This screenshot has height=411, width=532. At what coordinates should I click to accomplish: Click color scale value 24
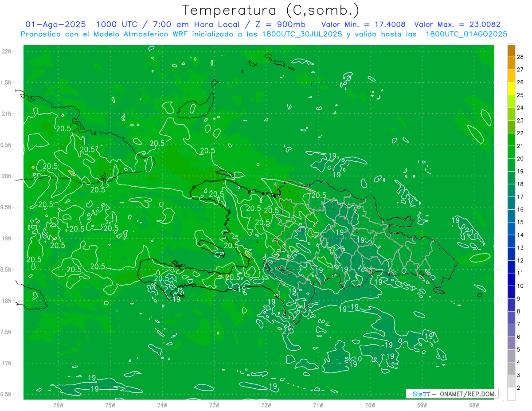pyautogui.click(x=520, y=108)
